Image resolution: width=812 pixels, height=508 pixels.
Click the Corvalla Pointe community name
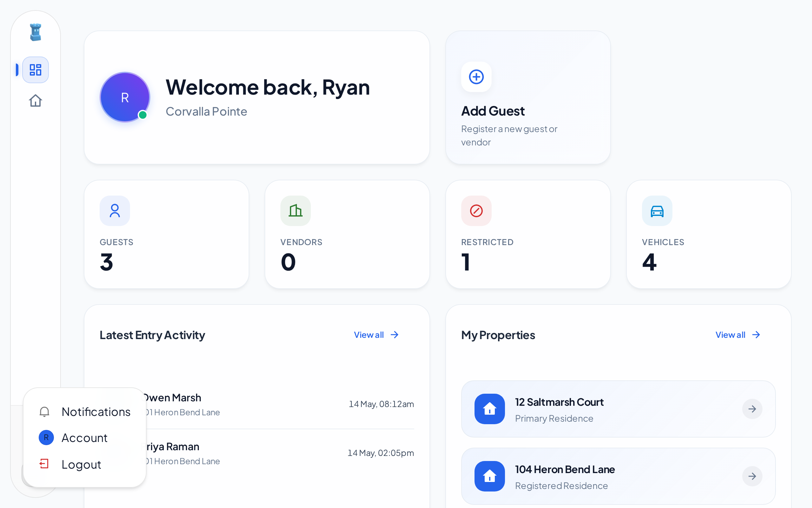pos(206,111)
